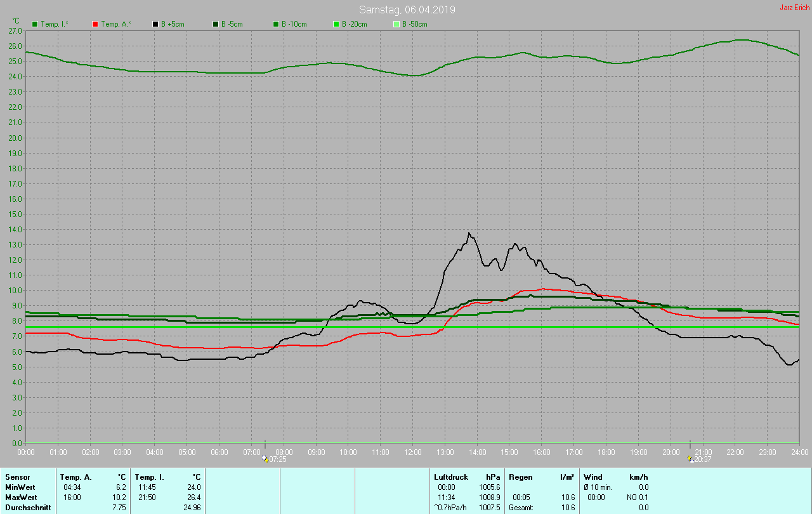This screenshot has width=812, height=514.
Task: Click the black B +5cm legend swatch
Action: click(155, 24)
